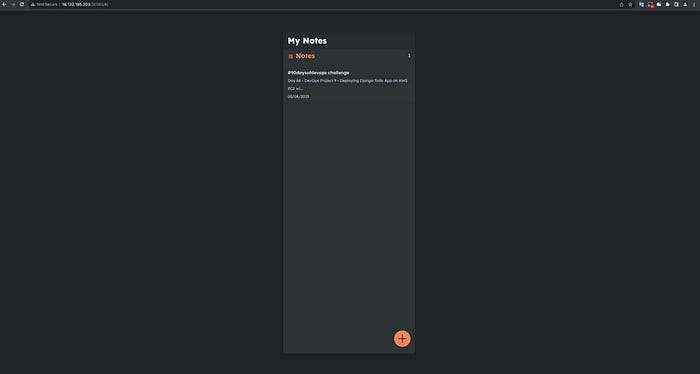Screen dimensions: 700x374
Task: Go back in the browser
Action: point(4,4)
